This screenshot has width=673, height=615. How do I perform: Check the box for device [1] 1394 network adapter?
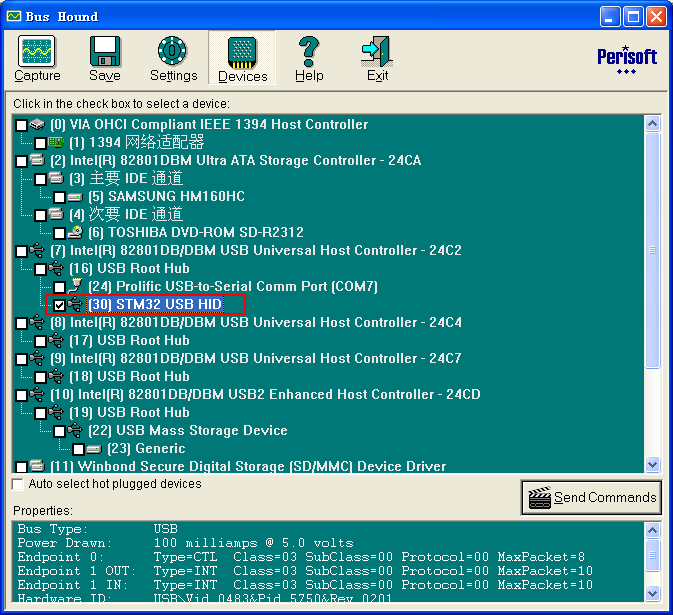click(40, 143)
